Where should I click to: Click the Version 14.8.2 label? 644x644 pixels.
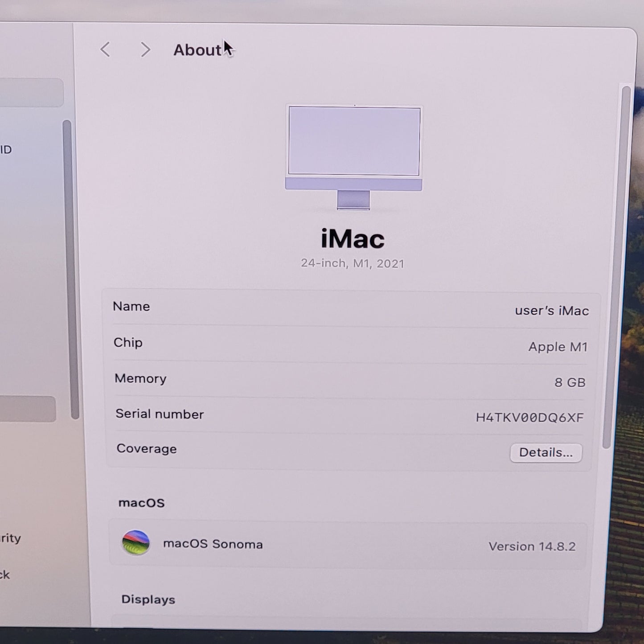click(532, 546)
